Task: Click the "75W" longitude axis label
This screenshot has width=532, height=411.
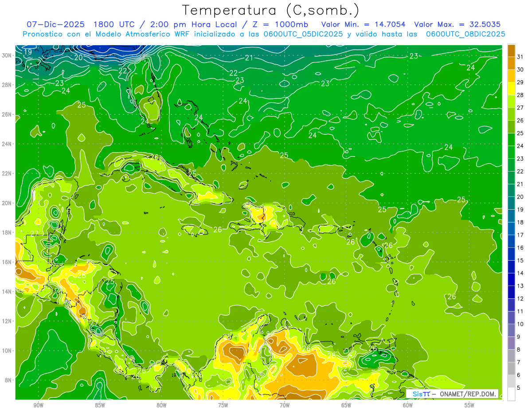Action: click(x=223, y=405)
